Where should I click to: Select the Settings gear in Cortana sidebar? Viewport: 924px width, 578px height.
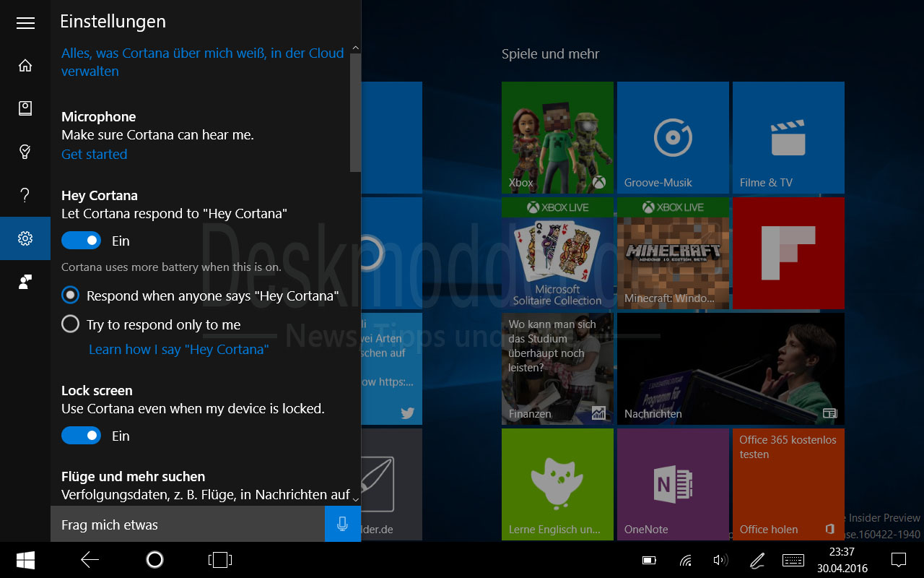pos(25,238)
